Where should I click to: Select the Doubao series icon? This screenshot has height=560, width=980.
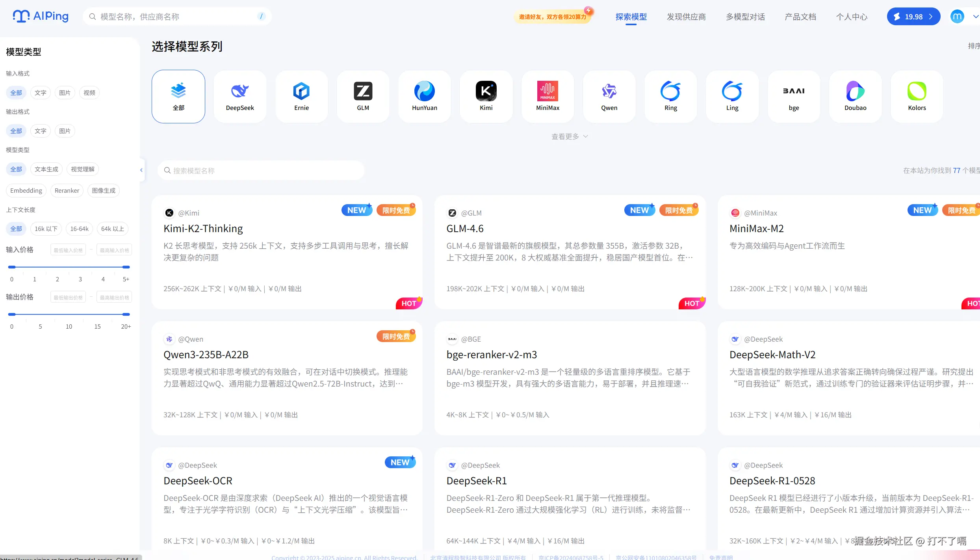coord(855,96)
